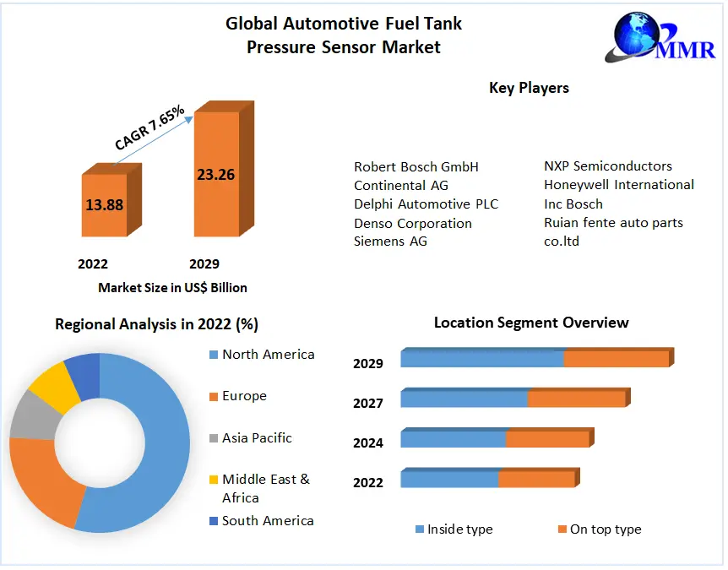Click the orange On top type segment for 2022
The image size is (728, 570).
535,479
